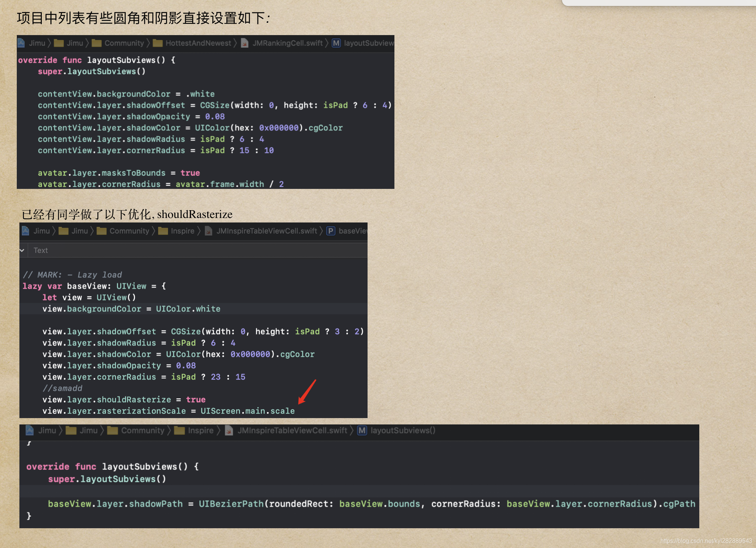Click the 0x000000 color literal in first code block

[279, 128]
